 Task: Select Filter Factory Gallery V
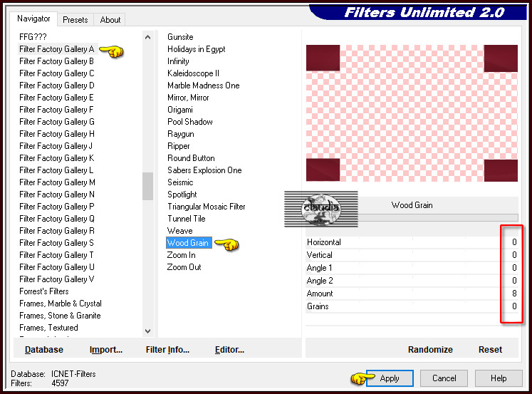[57, 279]
